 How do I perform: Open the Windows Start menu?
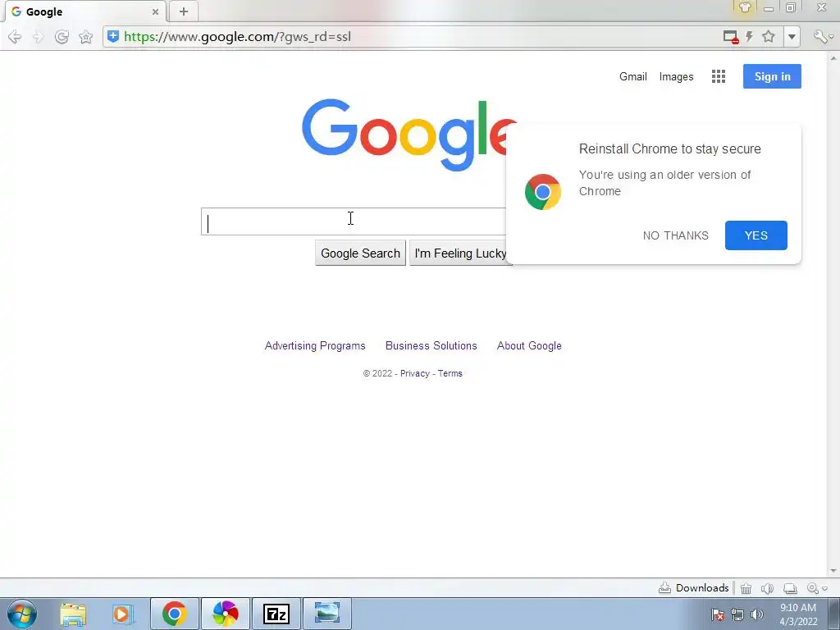point(22,614)
